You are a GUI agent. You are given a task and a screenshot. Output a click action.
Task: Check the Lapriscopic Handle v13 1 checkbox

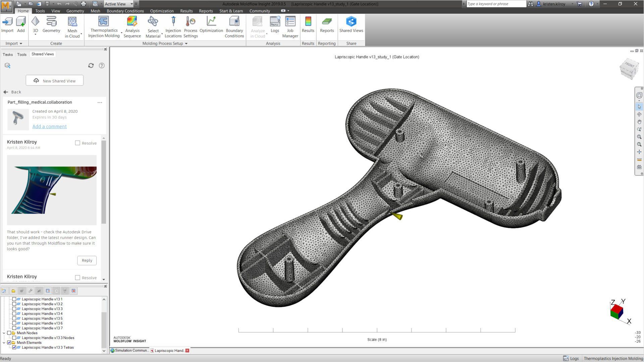pyautogui.click(x=14, y=299)
